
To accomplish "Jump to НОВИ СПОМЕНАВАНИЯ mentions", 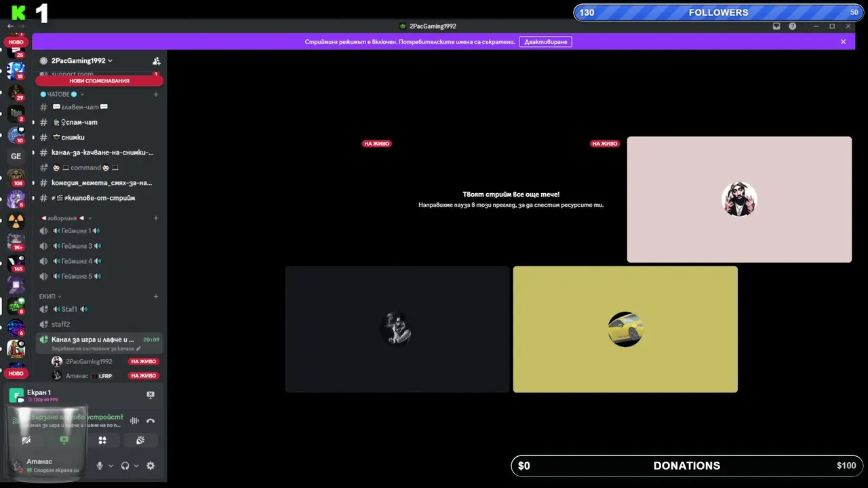I will point(99,81).
